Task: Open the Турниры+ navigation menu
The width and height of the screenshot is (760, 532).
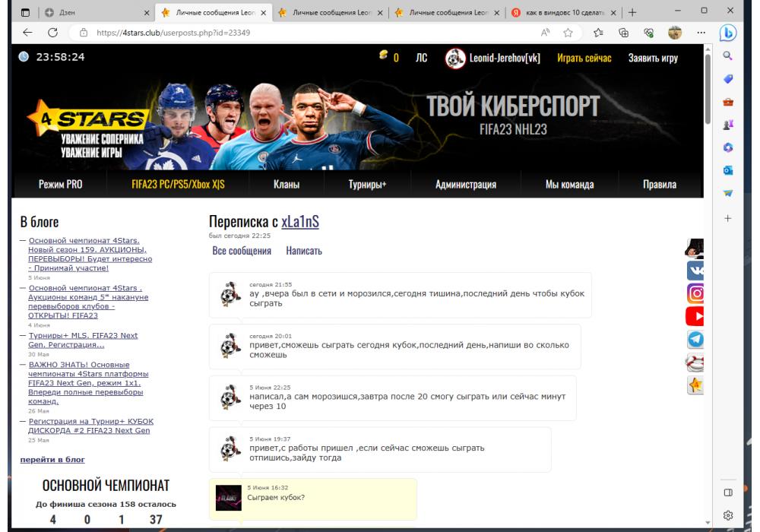Action: 367,184
